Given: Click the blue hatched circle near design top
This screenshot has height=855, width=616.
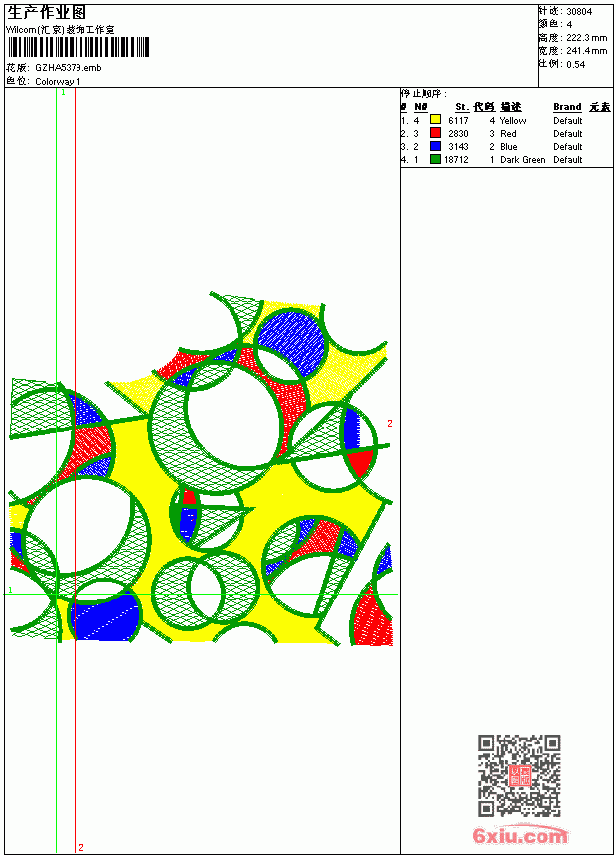Looking at the screenshot, I should [292, 342].
